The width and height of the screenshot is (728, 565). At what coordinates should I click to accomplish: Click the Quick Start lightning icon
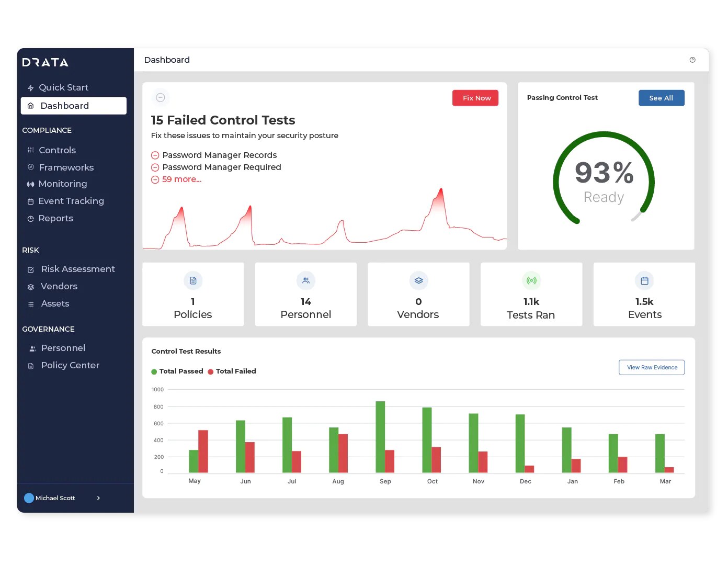coord(31,88)
